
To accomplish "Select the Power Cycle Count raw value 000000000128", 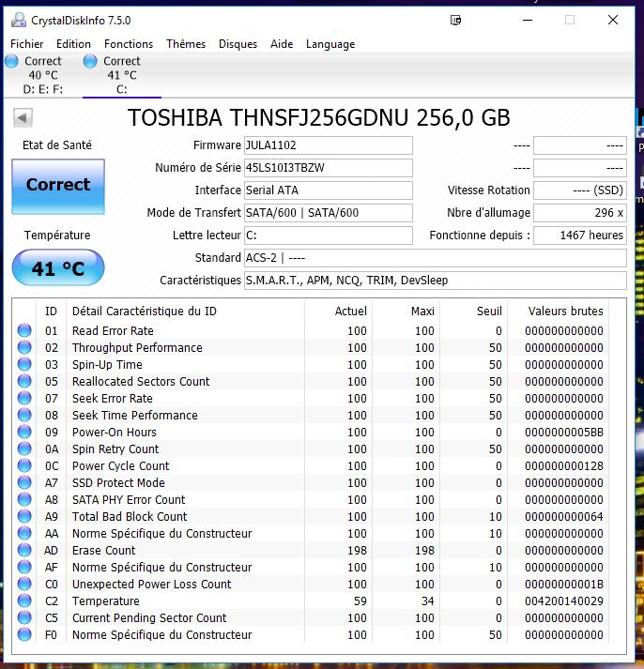I will (564, 466).
